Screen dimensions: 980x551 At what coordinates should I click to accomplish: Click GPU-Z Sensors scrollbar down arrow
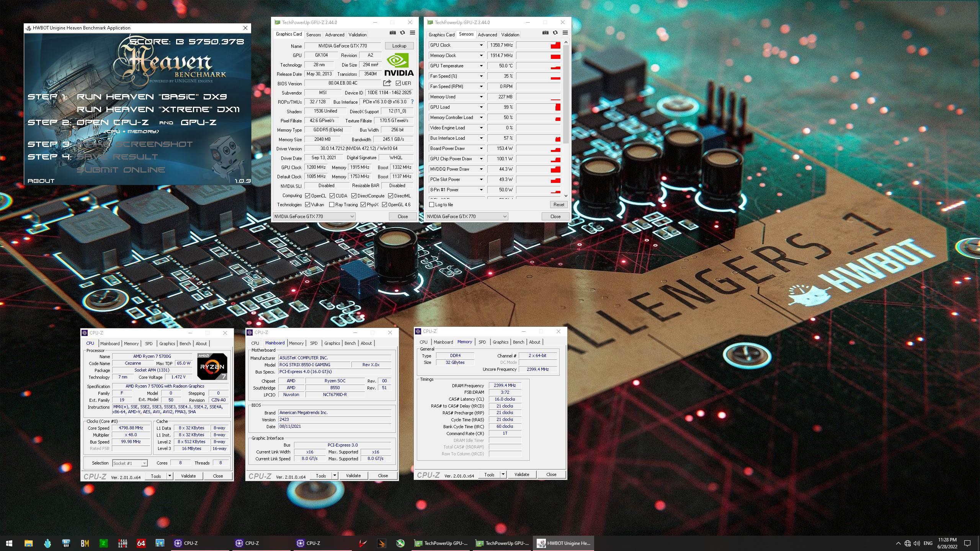click(x=566, y=196)
